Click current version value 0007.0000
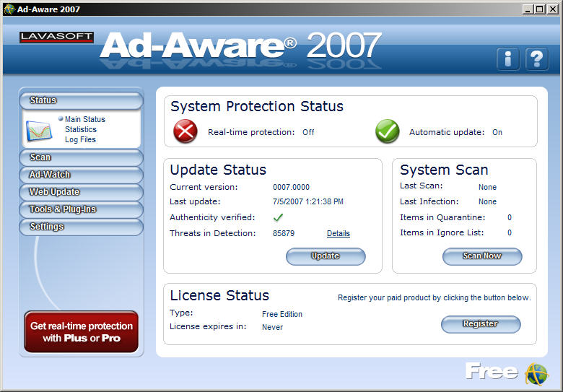This screenshot has width=563, height=392. (x=291, y=187)
